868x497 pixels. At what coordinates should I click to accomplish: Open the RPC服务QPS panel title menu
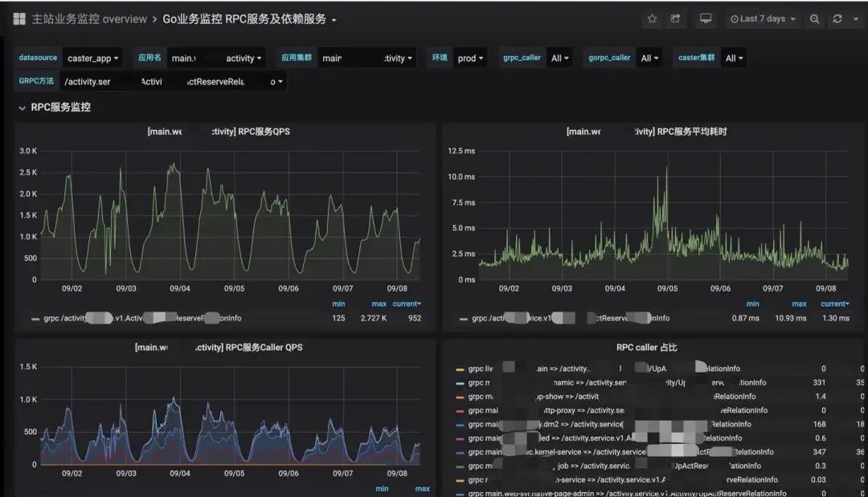click(x=219, y=132)
